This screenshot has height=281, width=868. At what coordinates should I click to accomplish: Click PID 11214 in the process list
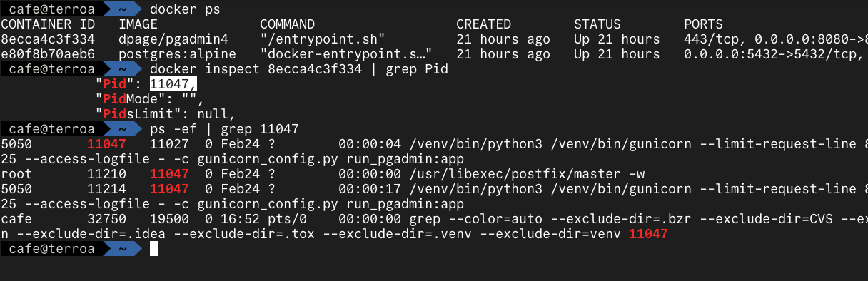point(107,189)
